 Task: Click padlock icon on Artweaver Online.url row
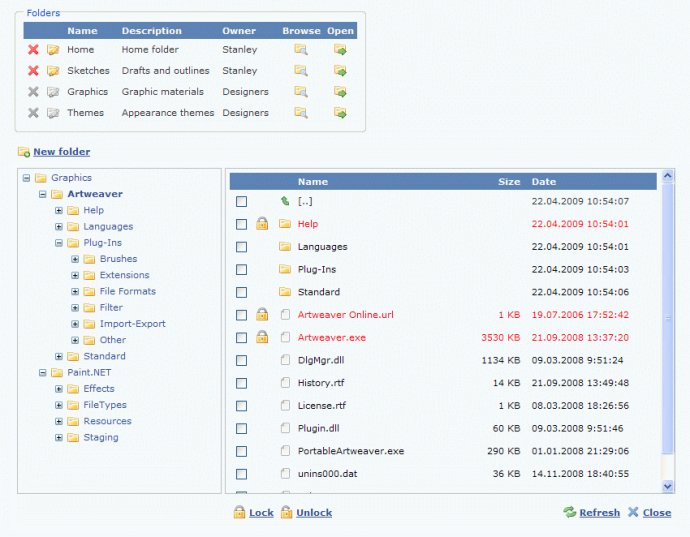click(262, 314)
